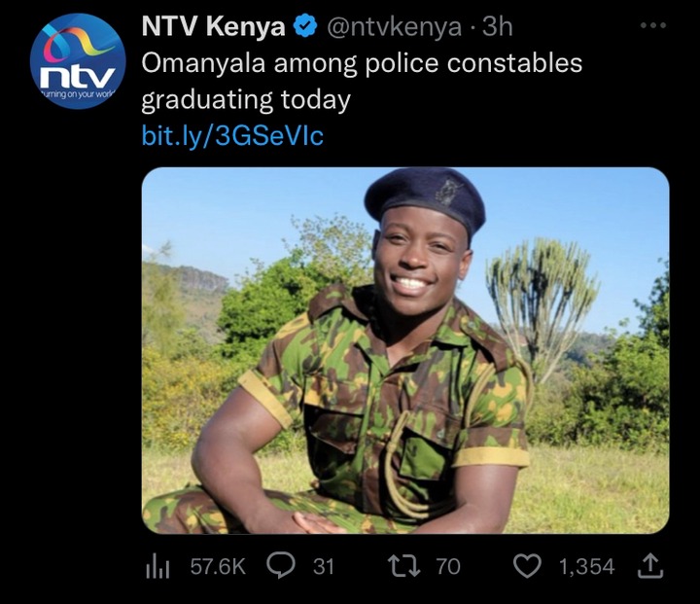Open the police constable photo
The height and width of the screenshot is (604, 700).
tap(405, 351)
